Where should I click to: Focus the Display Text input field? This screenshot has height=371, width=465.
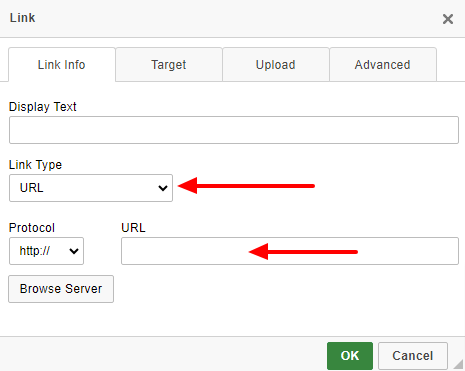[234, 130]
